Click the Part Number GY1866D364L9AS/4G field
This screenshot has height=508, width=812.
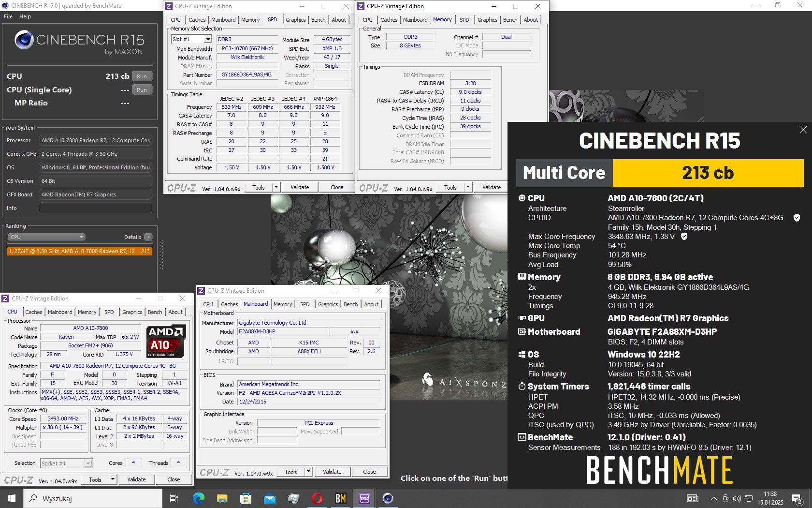coord(246,75)
